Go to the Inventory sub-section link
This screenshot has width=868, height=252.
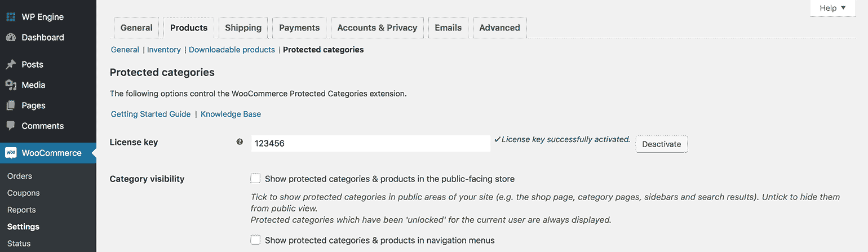pyautogui.click(x=163, y=50)
